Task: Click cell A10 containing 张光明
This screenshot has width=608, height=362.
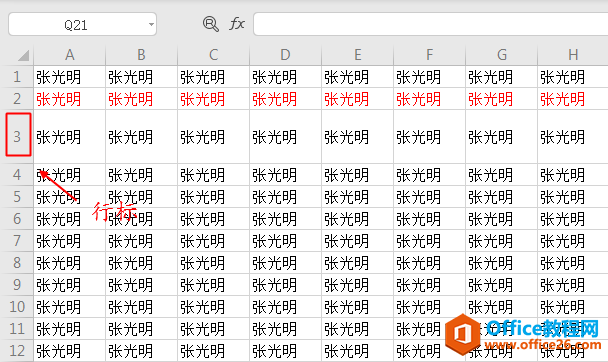Action: click(70, 307)
